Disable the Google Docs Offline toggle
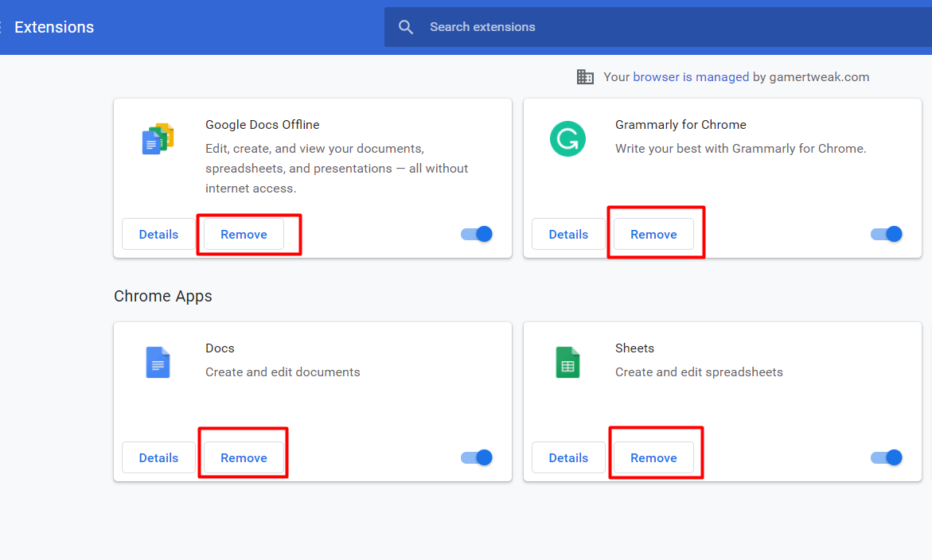Viewport: 932px width, 560px height. (477, 234)
